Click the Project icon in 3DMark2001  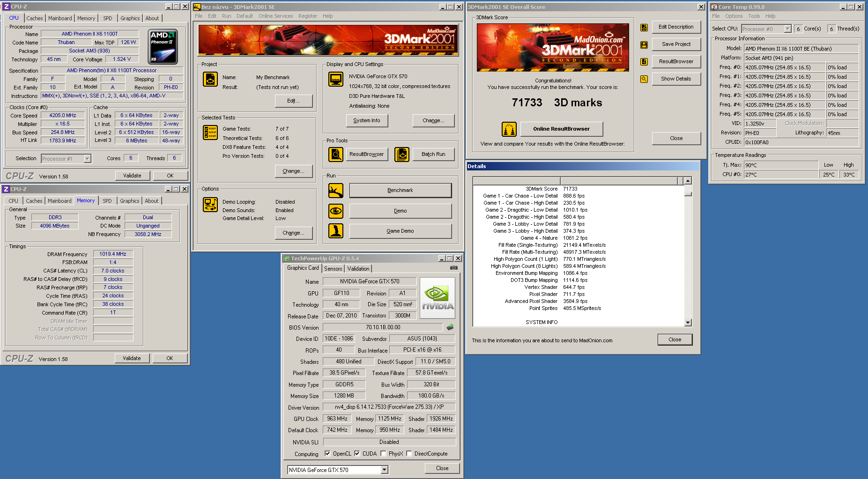(x=210, y=79)
